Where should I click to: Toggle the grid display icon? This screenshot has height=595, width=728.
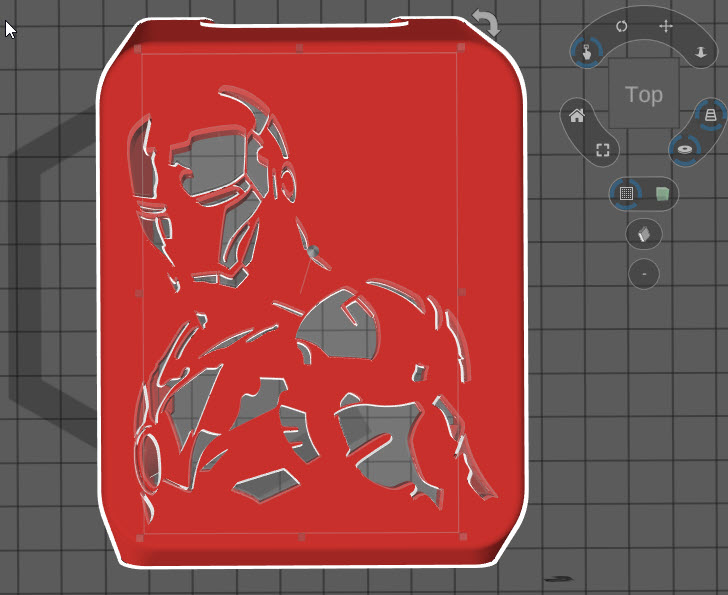[x=626, y=193]
